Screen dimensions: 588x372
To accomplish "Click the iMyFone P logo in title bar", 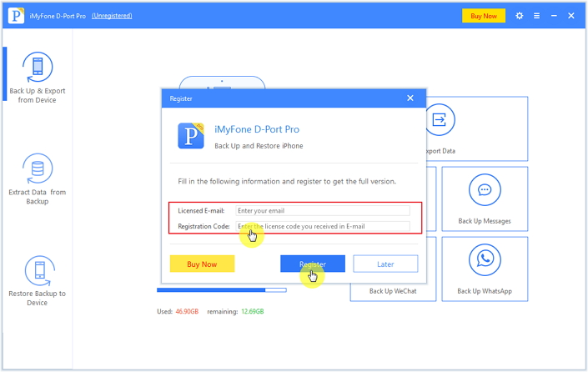I will coord(16,16).
